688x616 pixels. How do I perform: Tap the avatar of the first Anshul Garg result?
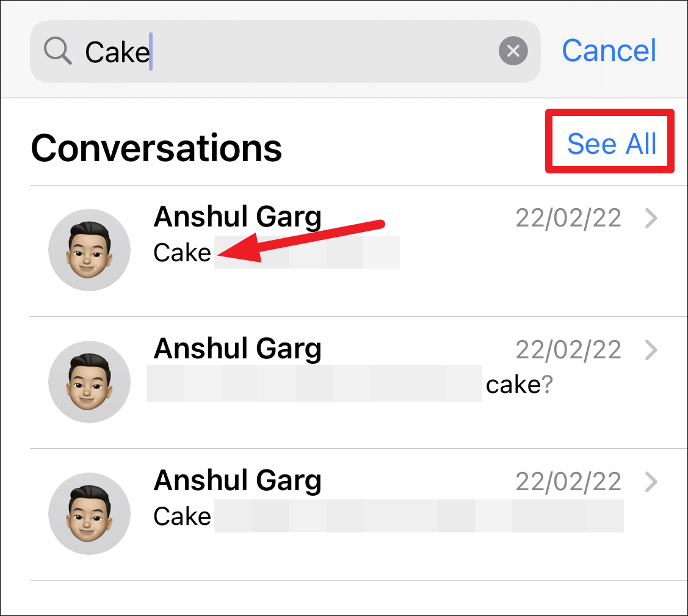[x=90, y=250]
